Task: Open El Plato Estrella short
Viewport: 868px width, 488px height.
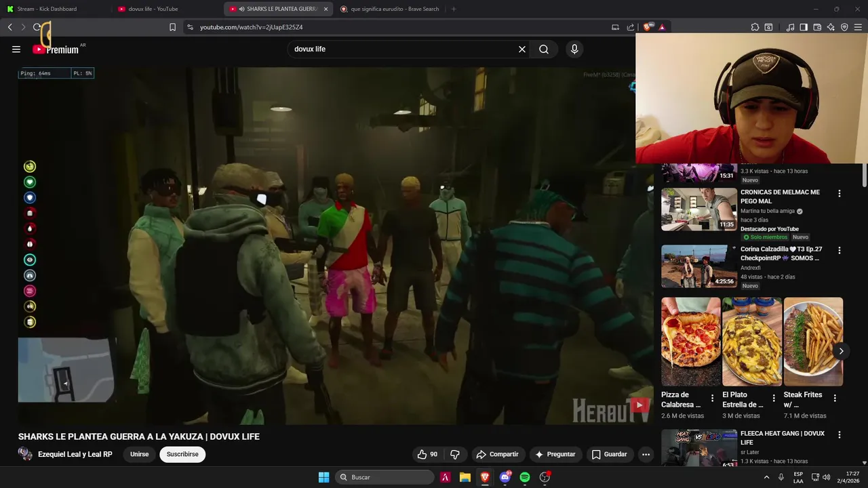Action: [x=752, y=342]
